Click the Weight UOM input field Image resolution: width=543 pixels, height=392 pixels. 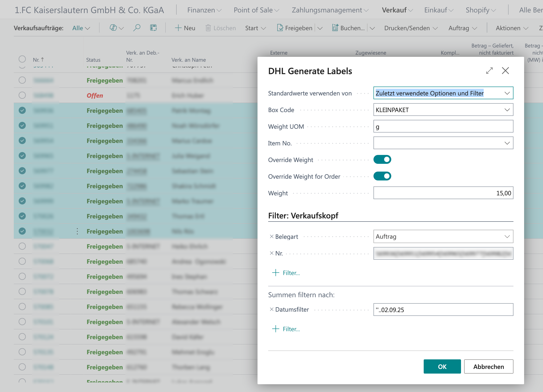(x=443, y=126)
